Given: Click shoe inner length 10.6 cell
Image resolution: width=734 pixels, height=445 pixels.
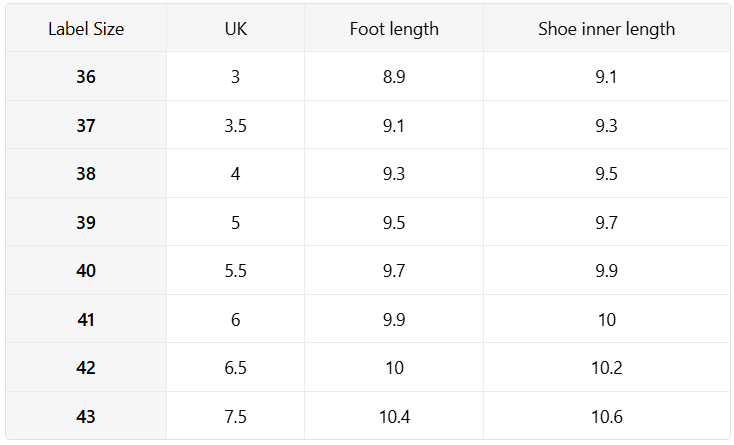Looking at the screenshot, I should point(606,416).
